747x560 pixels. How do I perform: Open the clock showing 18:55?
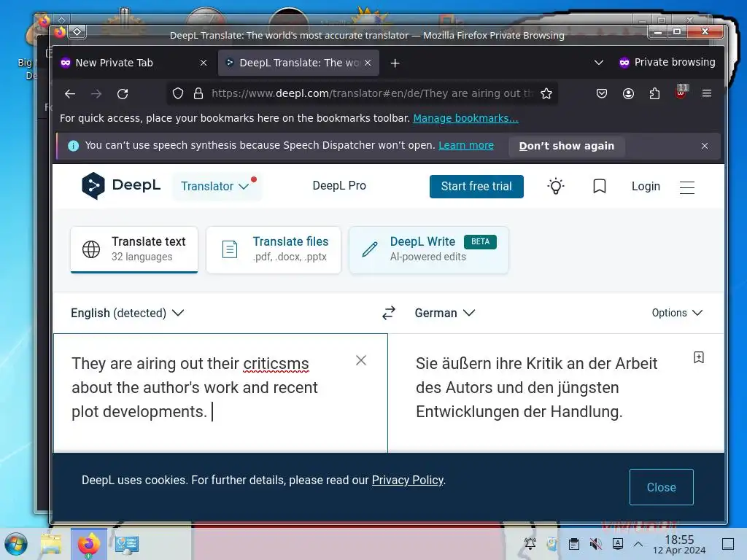point(679,544)
